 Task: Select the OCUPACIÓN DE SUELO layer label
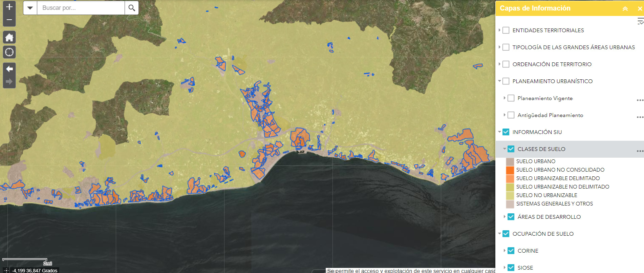click(543, 234)
